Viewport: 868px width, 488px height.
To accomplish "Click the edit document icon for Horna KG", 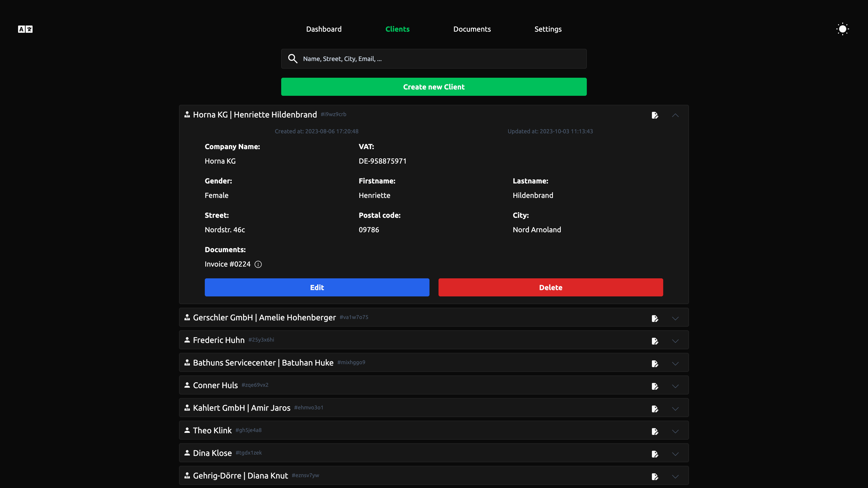I will pos(655,115).
